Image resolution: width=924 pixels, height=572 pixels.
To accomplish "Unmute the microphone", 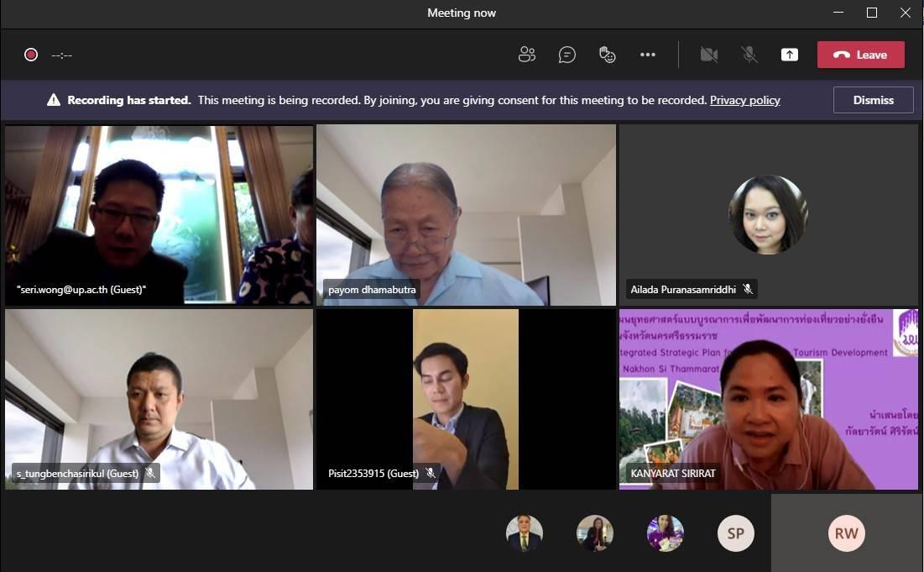I will tap(749, 55).
